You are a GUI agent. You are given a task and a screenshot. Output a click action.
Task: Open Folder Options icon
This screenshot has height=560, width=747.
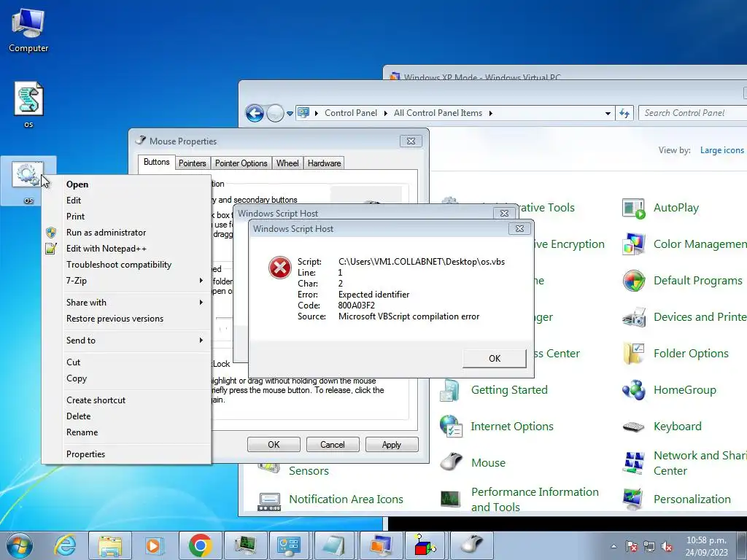(634, 354)
